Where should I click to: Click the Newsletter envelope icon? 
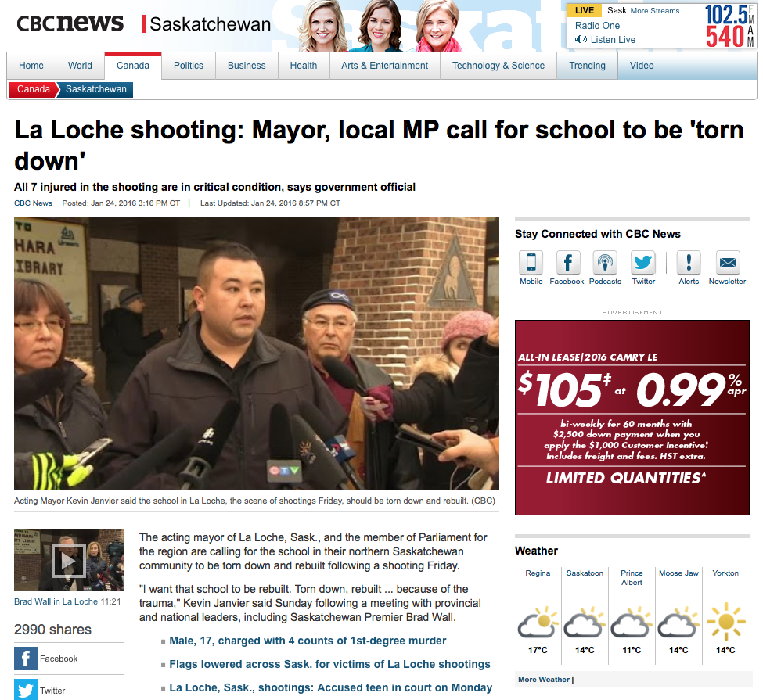coord(728,263)
